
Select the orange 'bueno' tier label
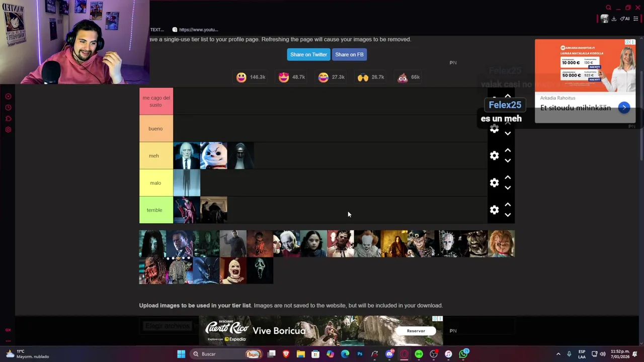(156, 128)
